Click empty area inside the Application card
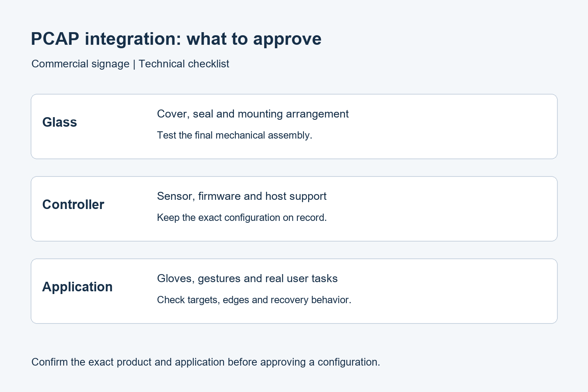588x392 pixels. tap(440, 291)
